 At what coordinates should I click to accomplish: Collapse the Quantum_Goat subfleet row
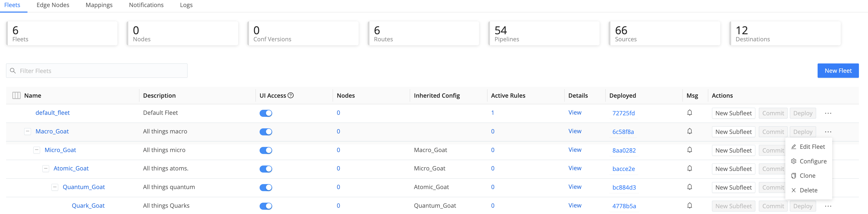(55, 187)
